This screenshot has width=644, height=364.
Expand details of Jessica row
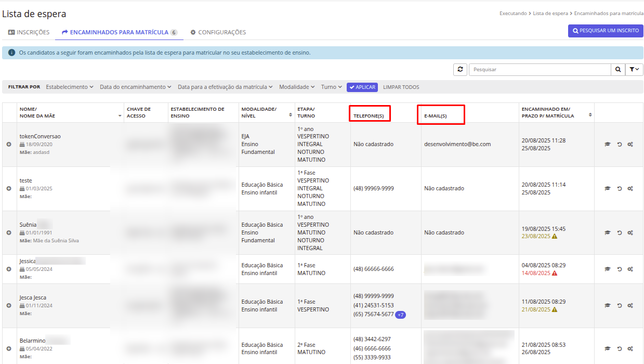(9, 269)
